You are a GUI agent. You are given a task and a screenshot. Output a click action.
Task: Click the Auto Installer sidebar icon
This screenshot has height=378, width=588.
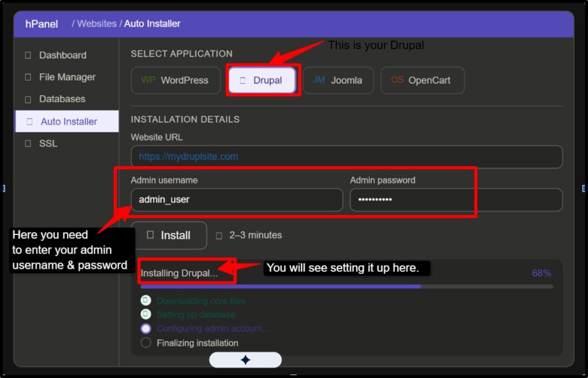29,122
